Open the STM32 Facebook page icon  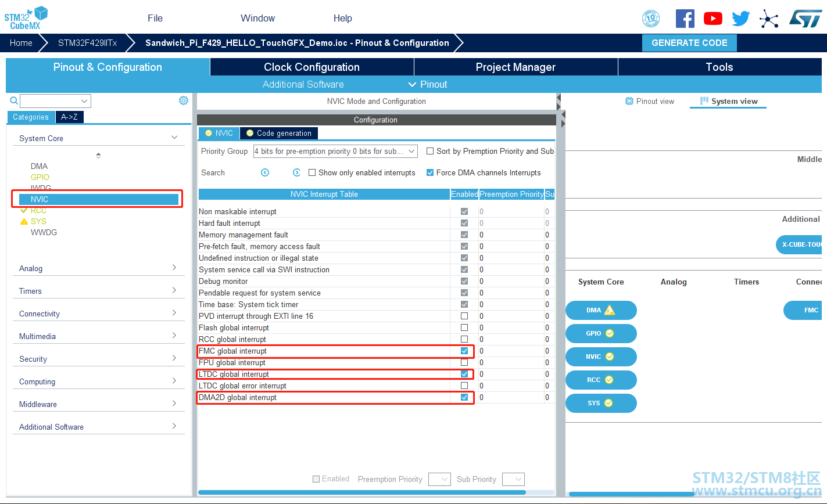[x=685, y=19]
